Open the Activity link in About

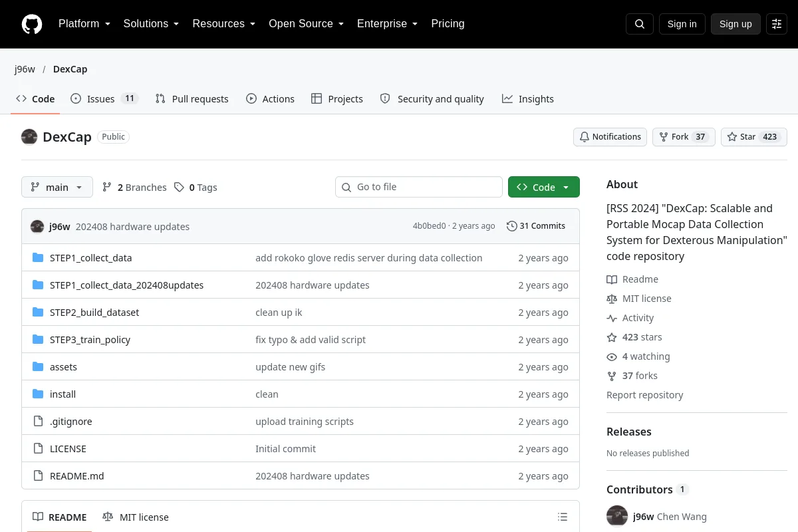(630, 318)
